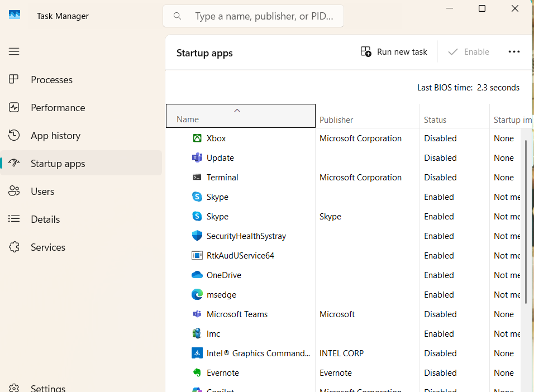The height and width of the screenshot is (392, 534).
Task: Click Run new task button
Action: [x=394, y=52]
